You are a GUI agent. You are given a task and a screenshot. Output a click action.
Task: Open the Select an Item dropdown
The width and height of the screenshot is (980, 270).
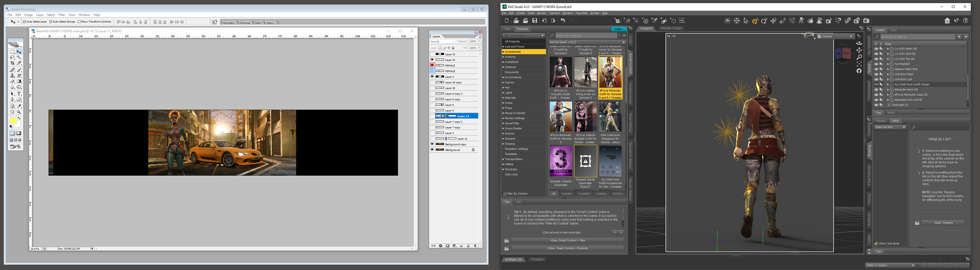[890, 127]
